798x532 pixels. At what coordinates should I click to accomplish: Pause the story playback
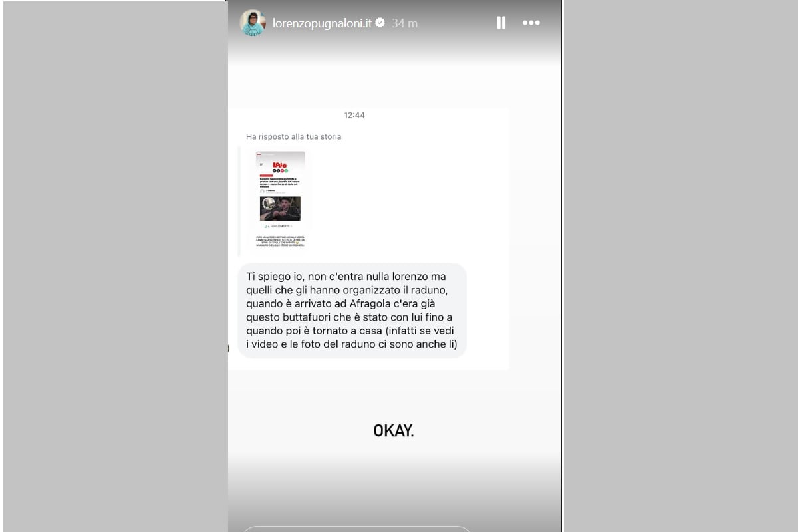click(x=501, y=23)
